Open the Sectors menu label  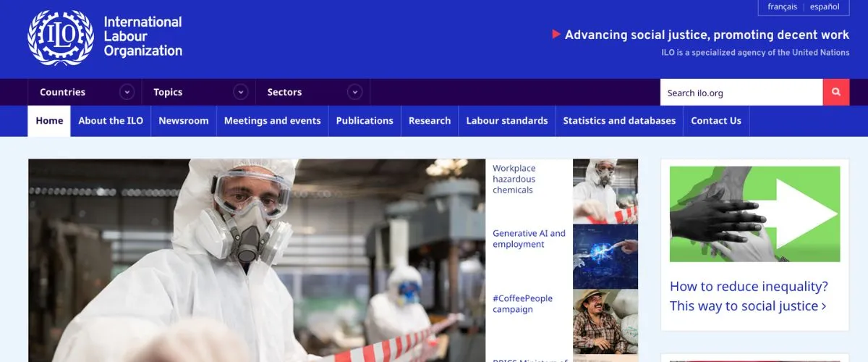point(284,92)
